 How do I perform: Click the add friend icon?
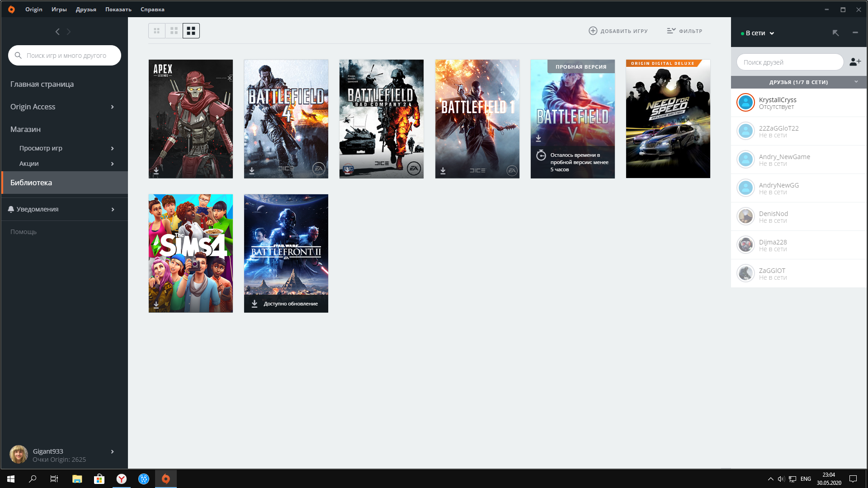point(855,62)
